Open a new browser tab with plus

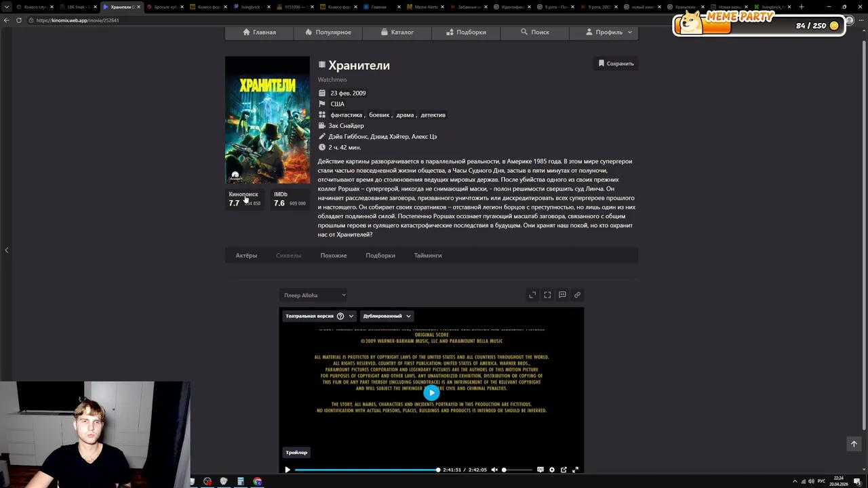802,7
